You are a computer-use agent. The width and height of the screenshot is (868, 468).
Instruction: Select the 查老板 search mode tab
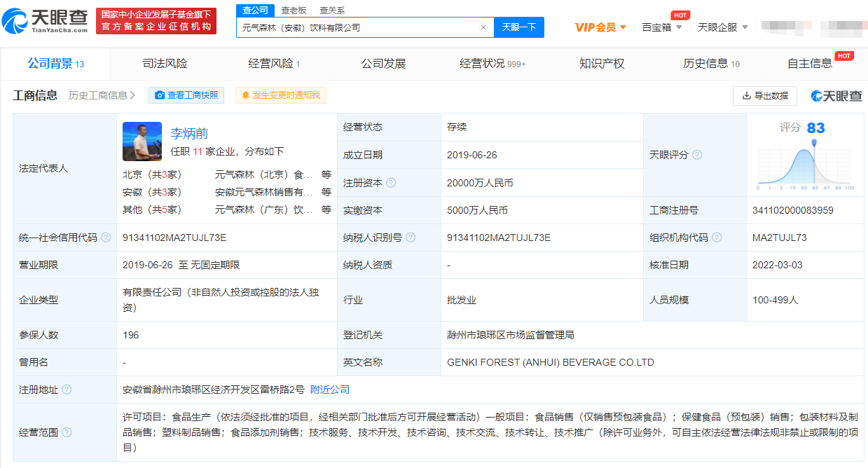294,11
